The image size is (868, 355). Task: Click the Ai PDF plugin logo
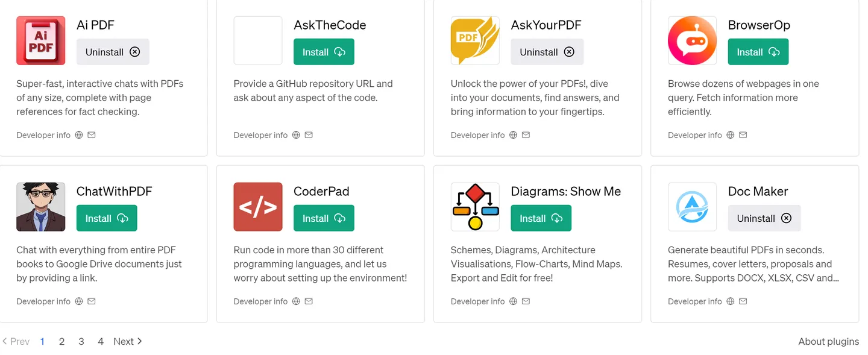[x=40, y=40]
